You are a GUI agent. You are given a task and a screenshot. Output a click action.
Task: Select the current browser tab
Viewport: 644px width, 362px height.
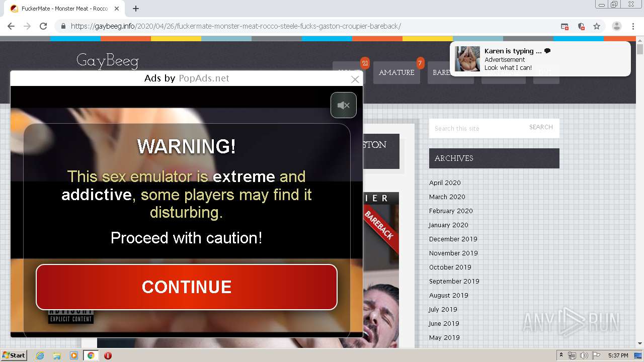pos(64,9)
